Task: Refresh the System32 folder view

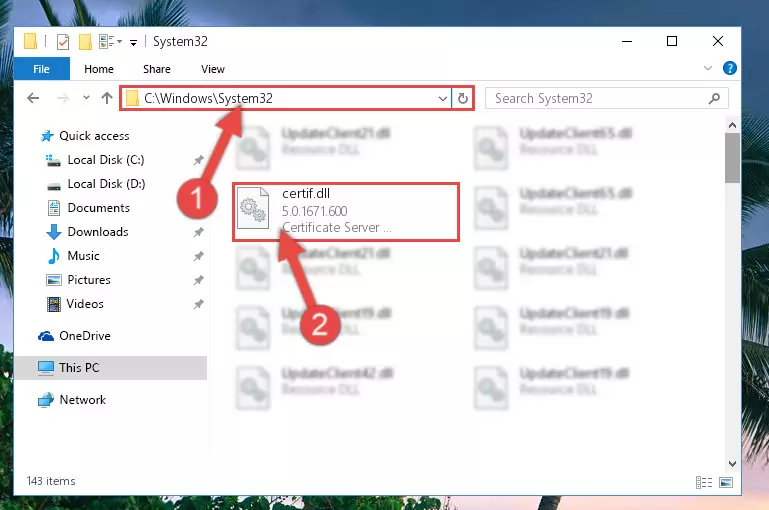Action: coord(462,99)
